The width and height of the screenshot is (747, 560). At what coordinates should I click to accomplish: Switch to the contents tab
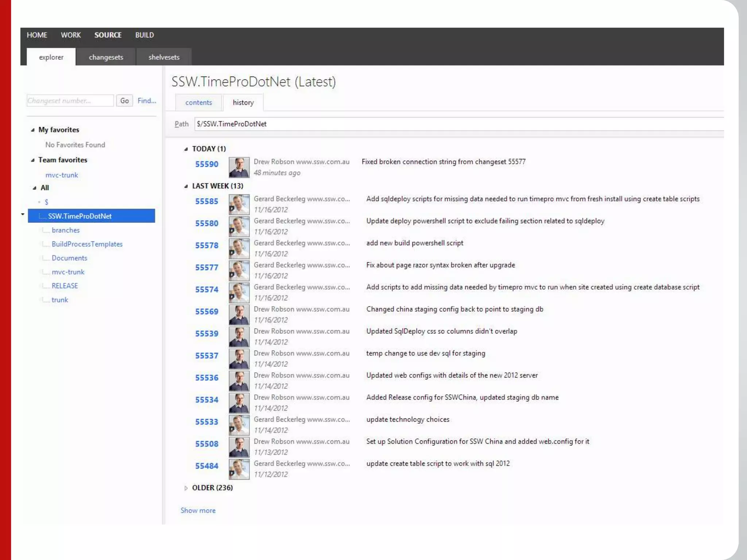click(198, 103)
